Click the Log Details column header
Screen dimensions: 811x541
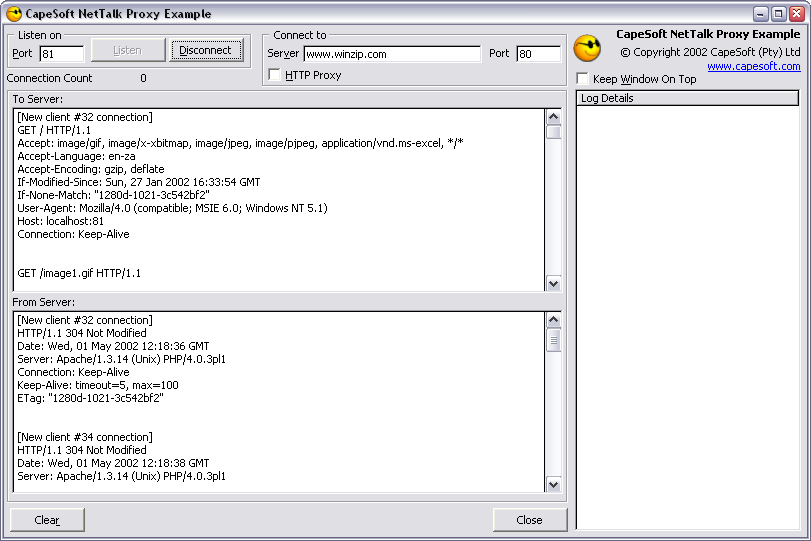(687, 98)
